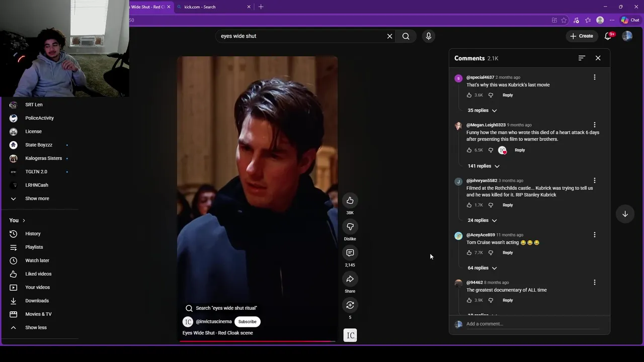Image resolution: width=644 pixels, height=362 pixels.
Task: Open comments sort menu
Action: click(582, 58)
